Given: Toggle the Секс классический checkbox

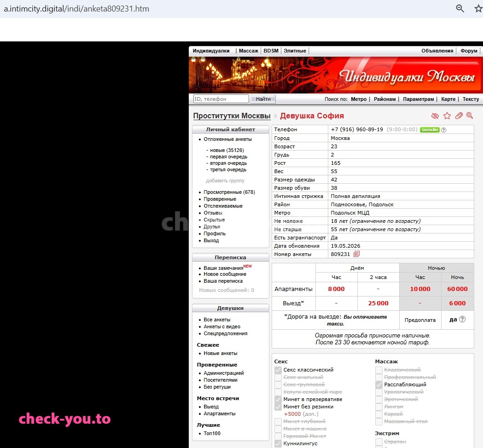Looking at the screenshot, I should pyautogui.click(x=278, y=370).
